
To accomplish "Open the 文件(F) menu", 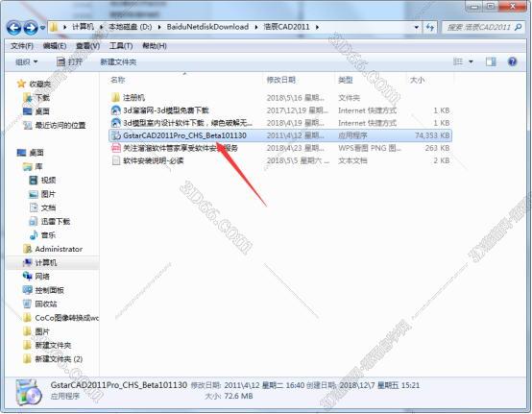I will (22, 46).
